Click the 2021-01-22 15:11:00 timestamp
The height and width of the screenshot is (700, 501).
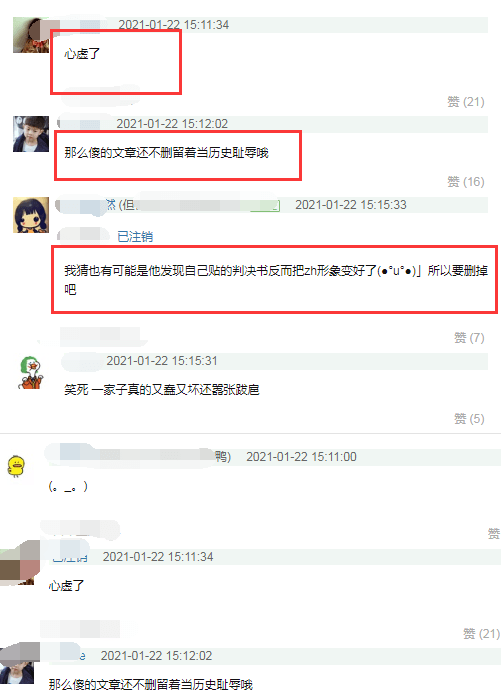point(301,457)
